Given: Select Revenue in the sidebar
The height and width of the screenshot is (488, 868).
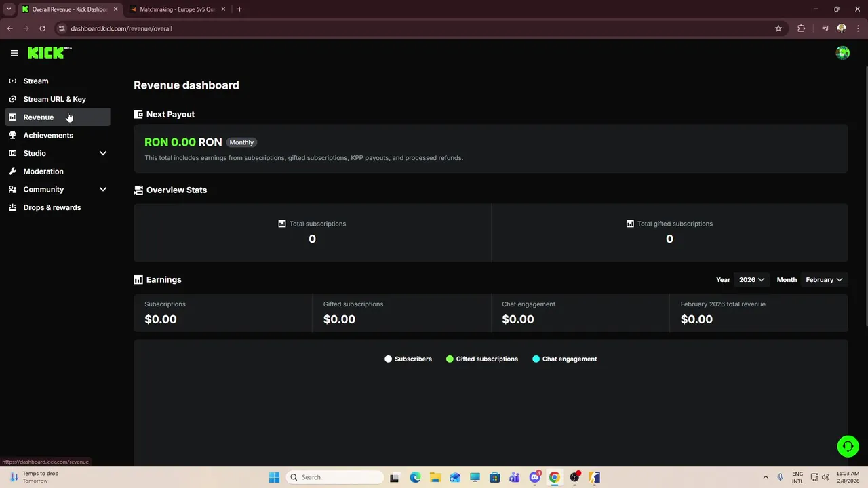Looking at the screenshot, I should coord(58,117).
